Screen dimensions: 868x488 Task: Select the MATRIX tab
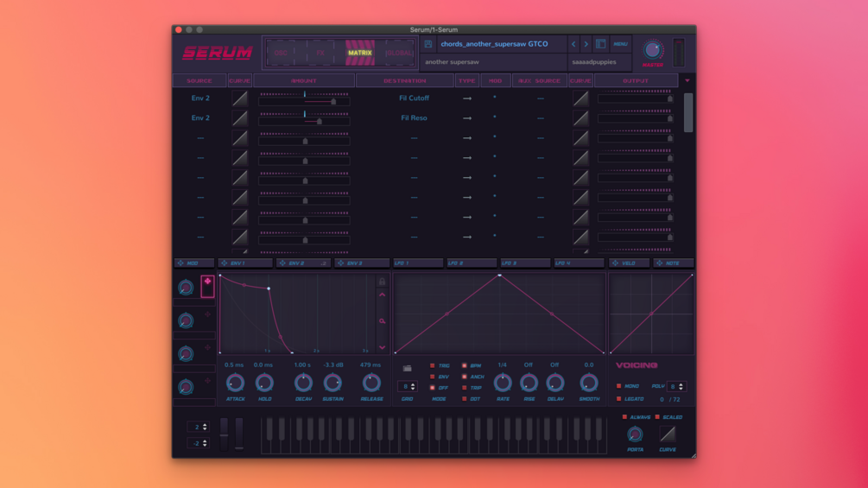(x=360, y=53)
